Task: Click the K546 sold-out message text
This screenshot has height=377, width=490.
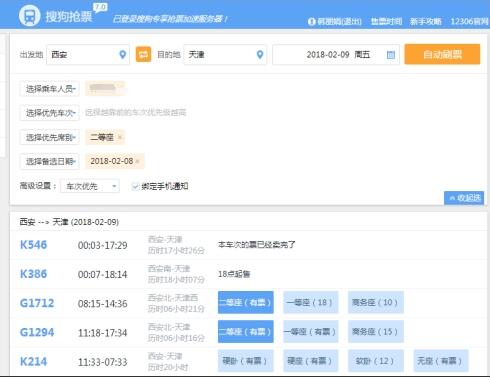Action: (x=257, y=245)
